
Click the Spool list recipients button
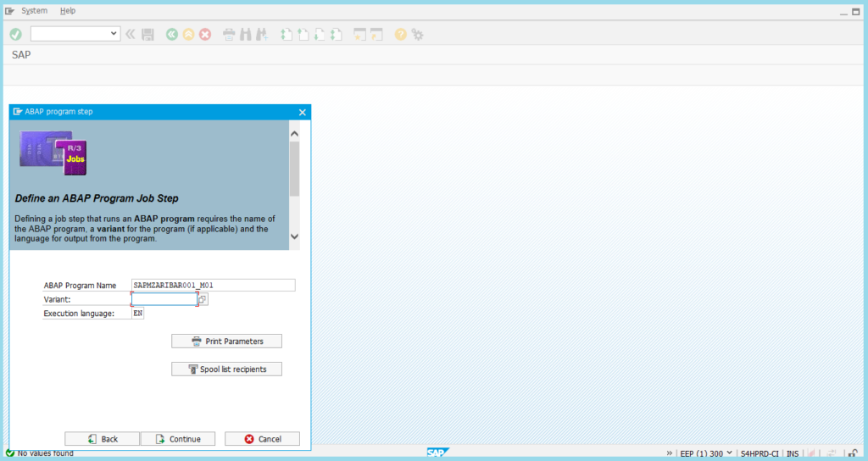coord(226,369)
